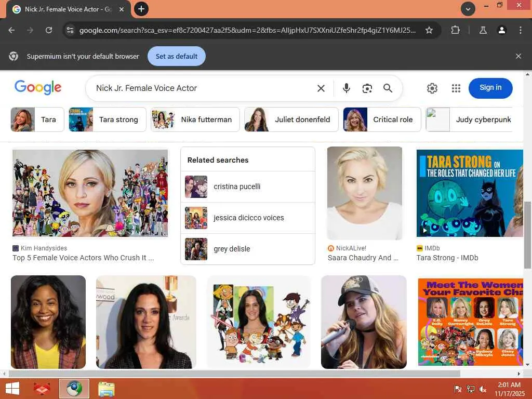Viewport: 532px width, 399px height.
Task: Open image of woman with cartoon characters
Action: pos(259,322)
